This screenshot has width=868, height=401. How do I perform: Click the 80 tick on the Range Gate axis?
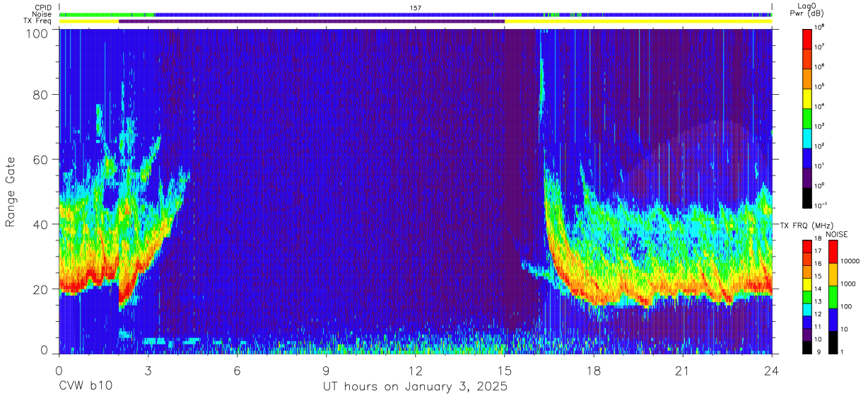tap(41, 95)
